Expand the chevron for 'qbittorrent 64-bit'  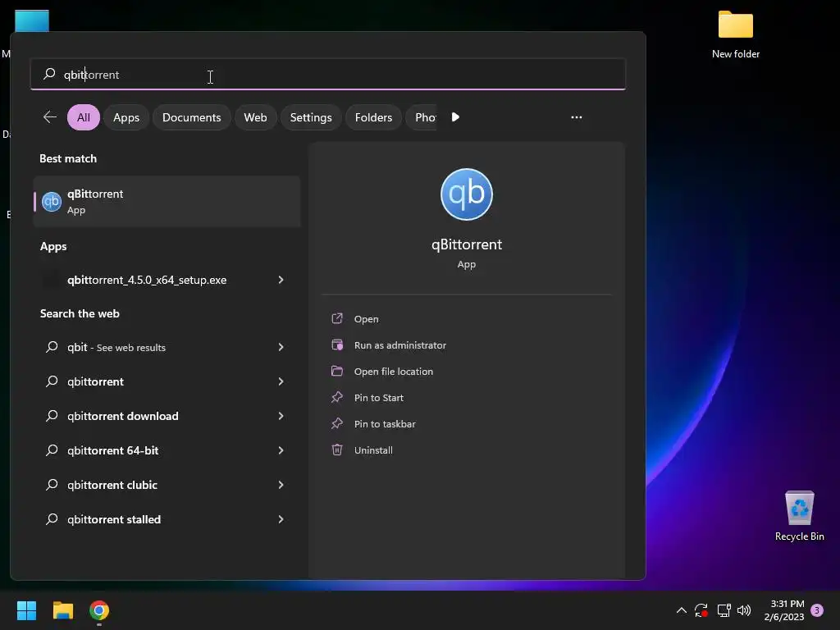click(281, 450)
